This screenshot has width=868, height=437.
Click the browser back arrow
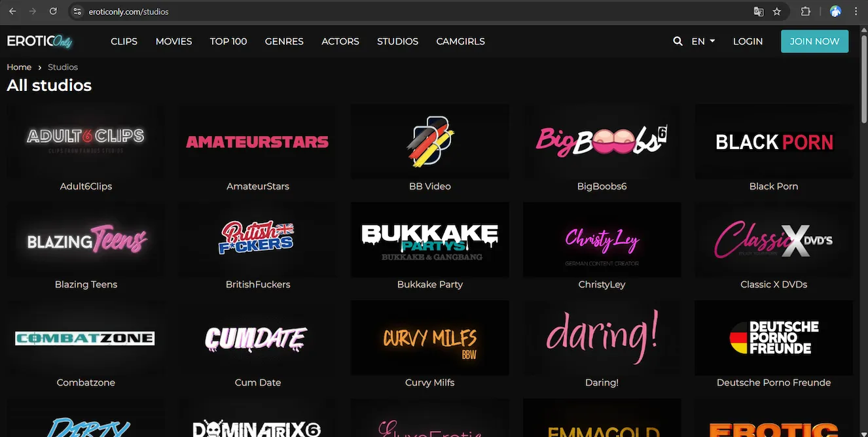click(12, 11)
